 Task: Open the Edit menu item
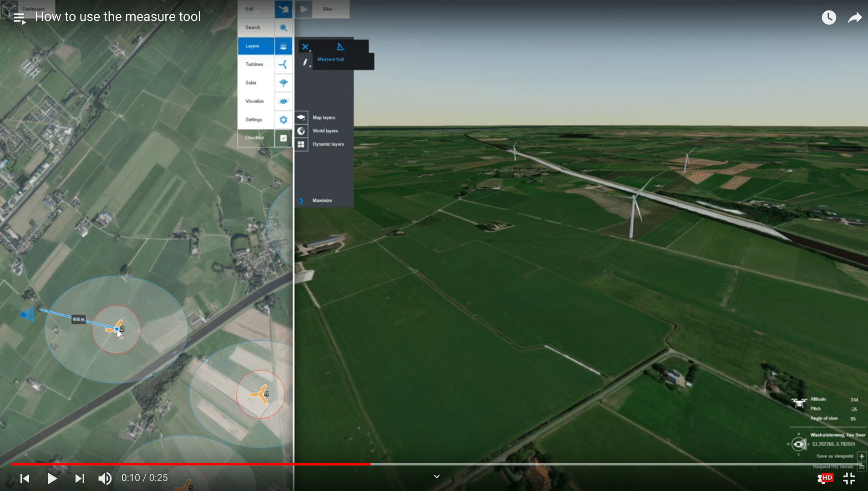tap(256, 9)
